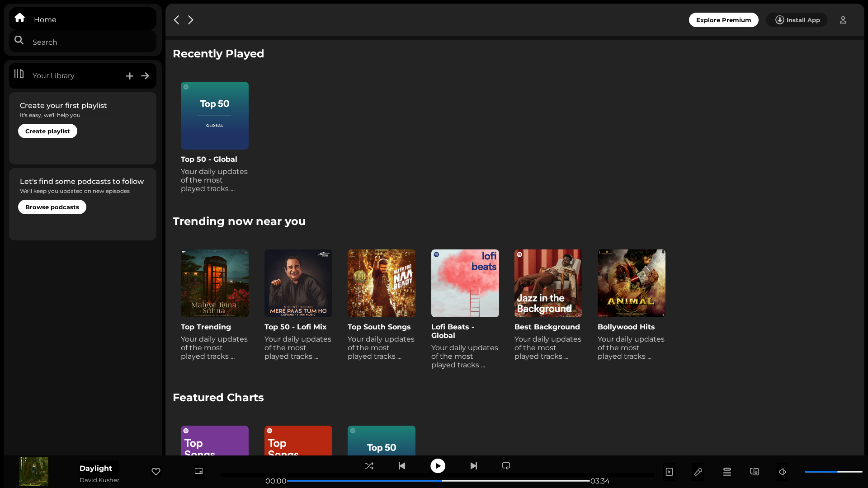The image size is (868, 488).
Task: Click Create playlist button
Action: pyautogui.click(x=47, y=131)
